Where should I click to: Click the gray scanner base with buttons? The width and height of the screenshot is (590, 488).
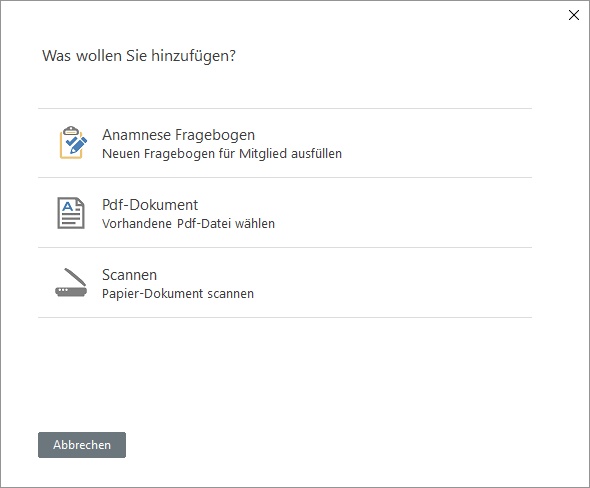71,292
